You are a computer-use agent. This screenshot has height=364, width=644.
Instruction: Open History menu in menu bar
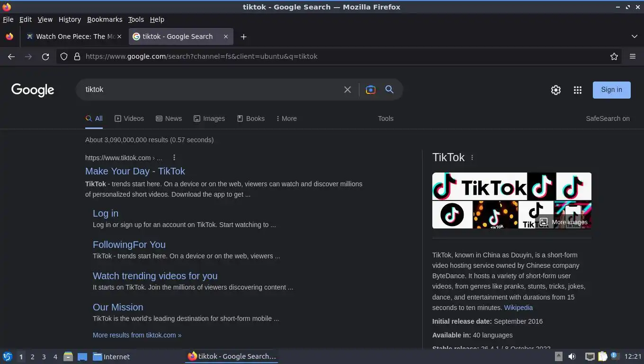coord(70,19)
